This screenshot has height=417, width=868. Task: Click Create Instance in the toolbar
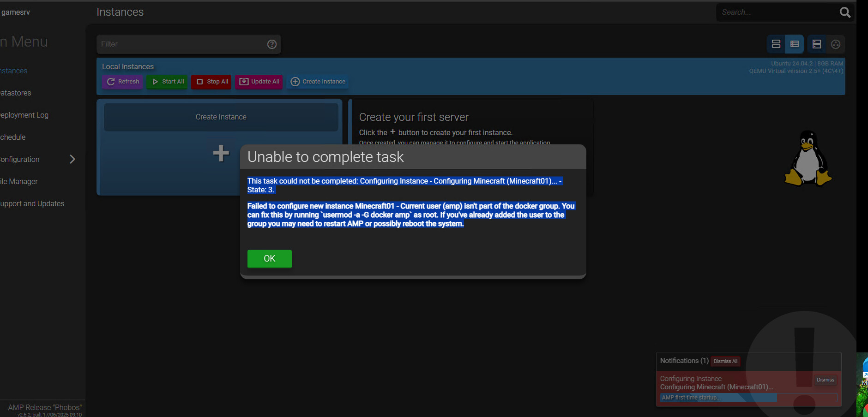(x=318, y=82)
